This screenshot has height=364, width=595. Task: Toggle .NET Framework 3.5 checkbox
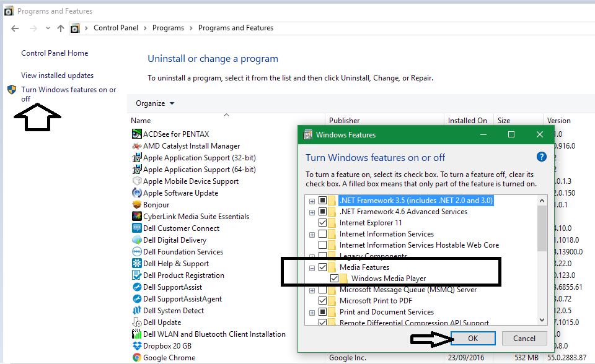click(x=322, y=200)
